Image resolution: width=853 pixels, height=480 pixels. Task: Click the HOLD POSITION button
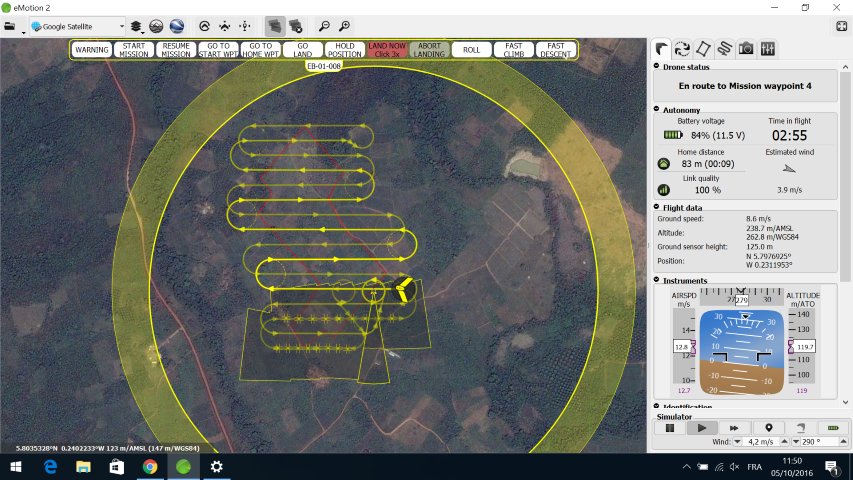pyautogui.click(x=345, y=50)
